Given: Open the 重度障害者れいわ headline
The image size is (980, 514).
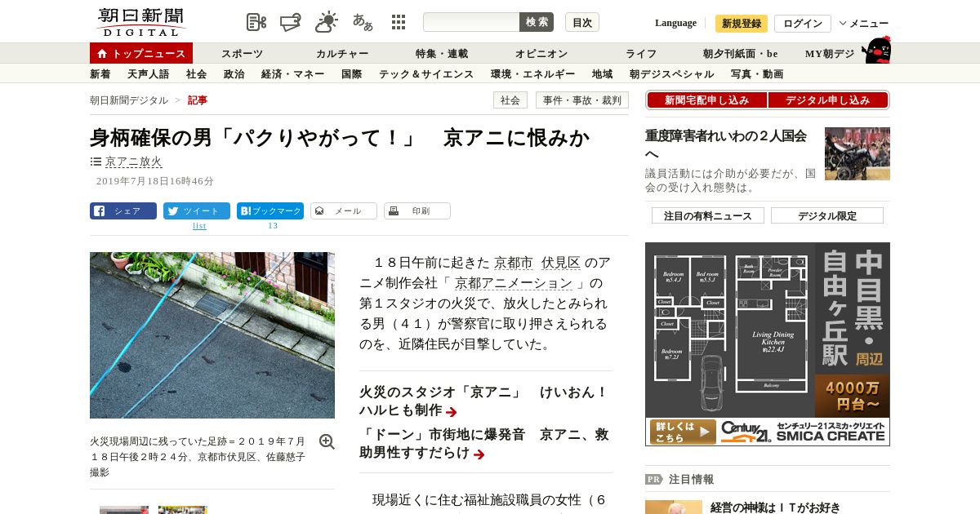Looking at the screenshot, I should [726, 144].
